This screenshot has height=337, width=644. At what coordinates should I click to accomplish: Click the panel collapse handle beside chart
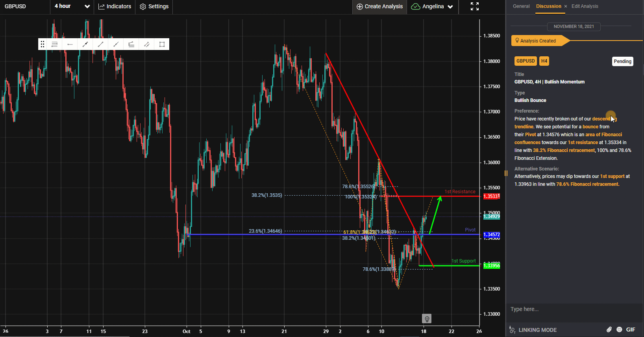tap(506, 173)
